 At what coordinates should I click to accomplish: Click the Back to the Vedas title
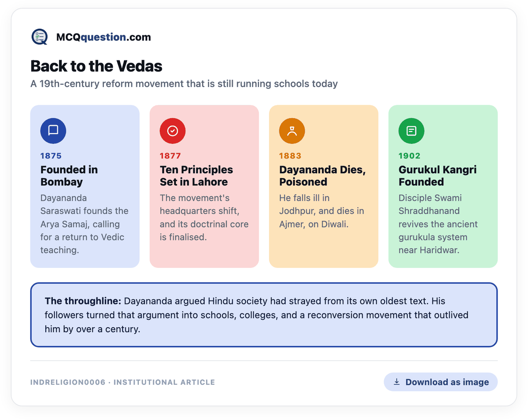[x=96, y=66]
